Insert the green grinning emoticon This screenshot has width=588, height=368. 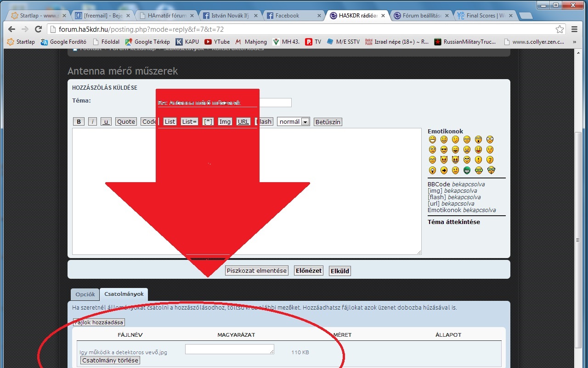[467, 170]
